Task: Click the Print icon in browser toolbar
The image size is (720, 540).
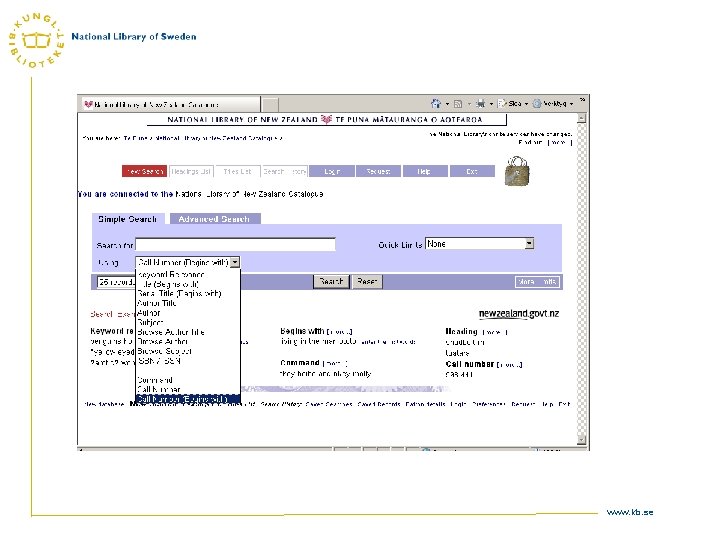Action: [480, 103]
